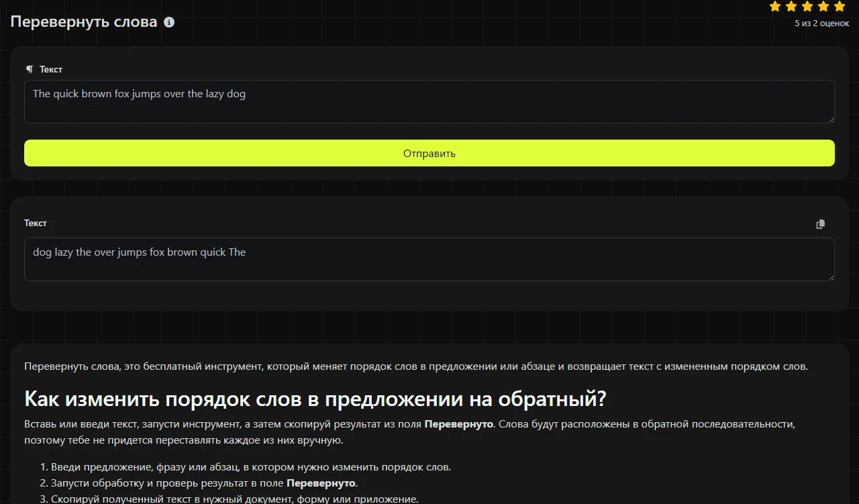This screenshot has width=859, height=504.
Task: Focus the input field containing "The quick brown fox"
Action: coord(429,102)
